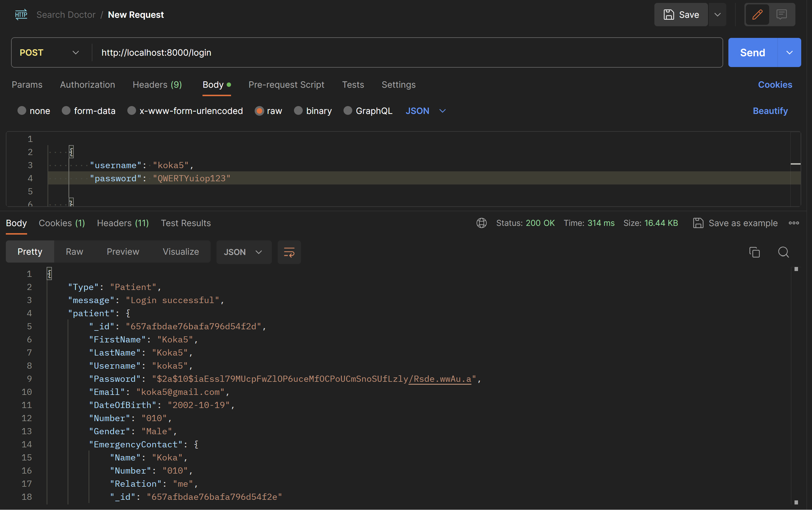Collapse the request body brace on line 2
The image size is (812, 510).
[71, 152]
